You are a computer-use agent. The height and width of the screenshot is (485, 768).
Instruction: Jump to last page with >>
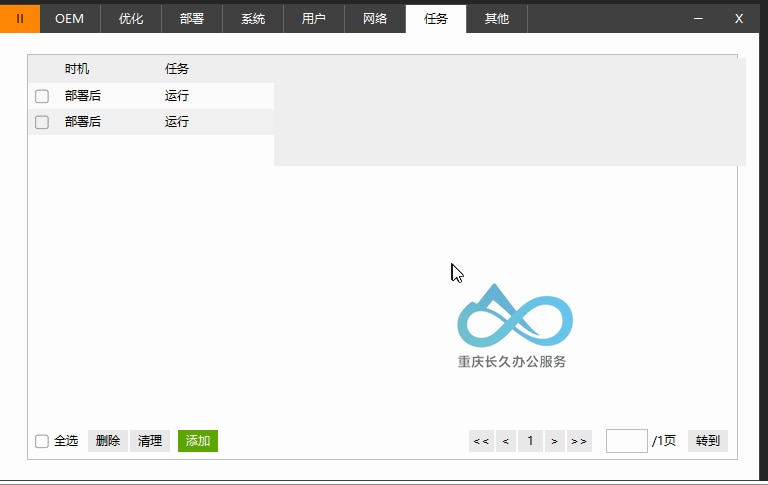tap(579, 441)
